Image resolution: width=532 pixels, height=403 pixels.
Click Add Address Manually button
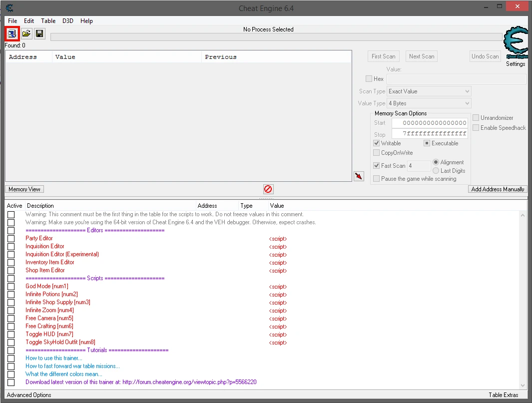click(498, 189)
